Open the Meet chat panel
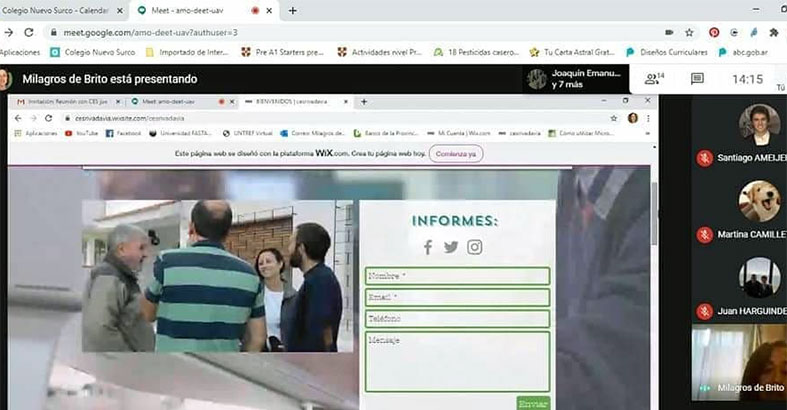 click(697, 79)
